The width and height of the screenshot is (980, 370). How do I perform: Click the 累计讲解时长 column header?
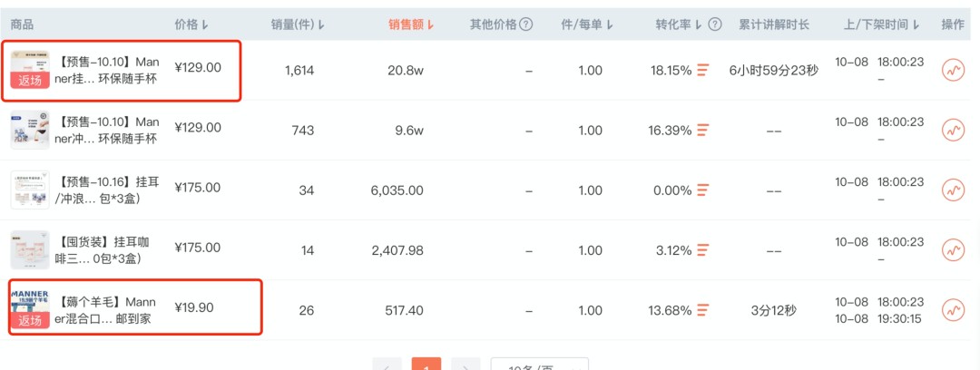(774, 24)
